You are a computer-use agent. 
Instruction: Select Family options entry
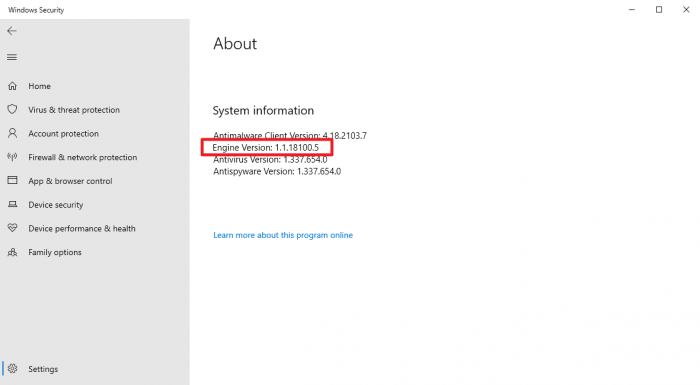(x=55, y=252)
